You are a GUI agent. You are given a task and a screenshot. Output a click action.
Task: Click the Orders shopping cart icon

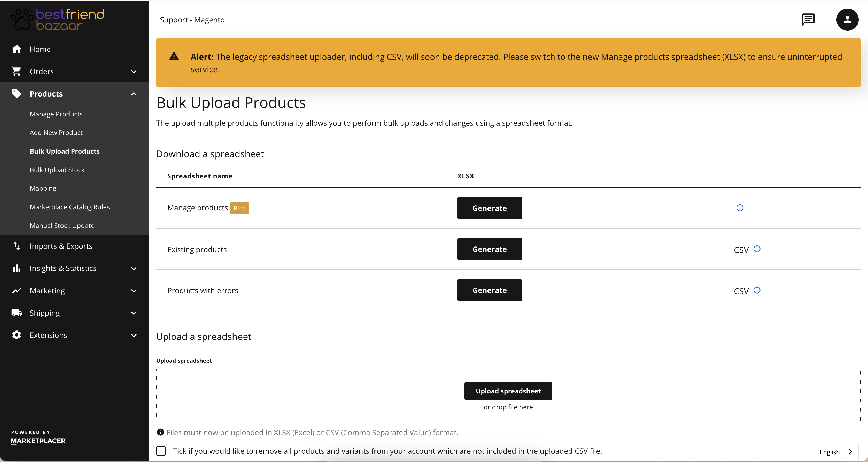[x=17, y=71]
